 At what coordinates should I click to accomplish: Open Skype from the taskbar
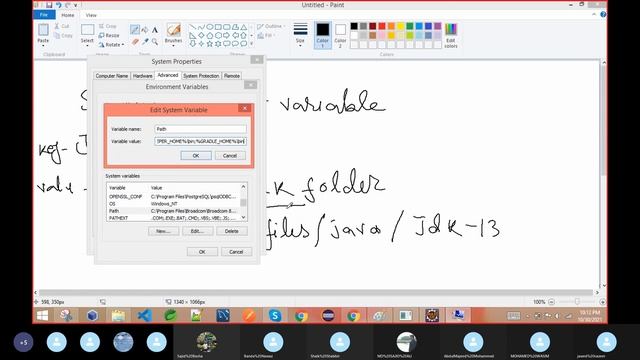coord(275,316)
